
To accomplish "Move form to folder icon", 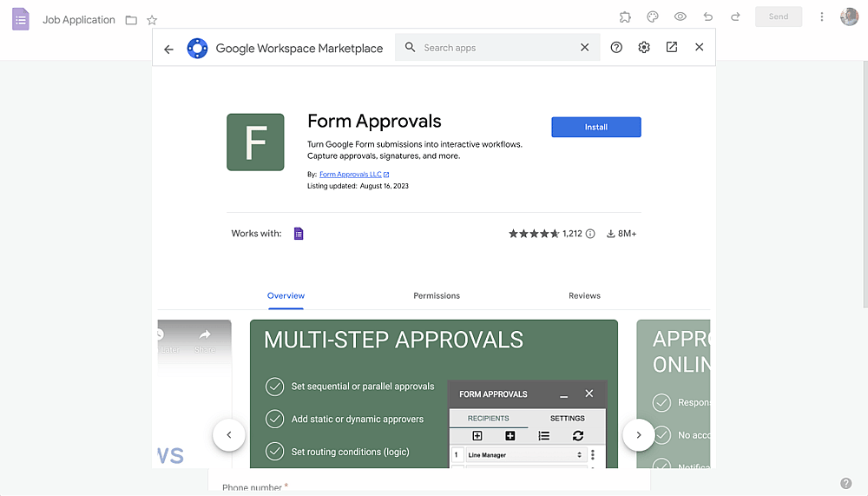I will (x=131, y=21).
